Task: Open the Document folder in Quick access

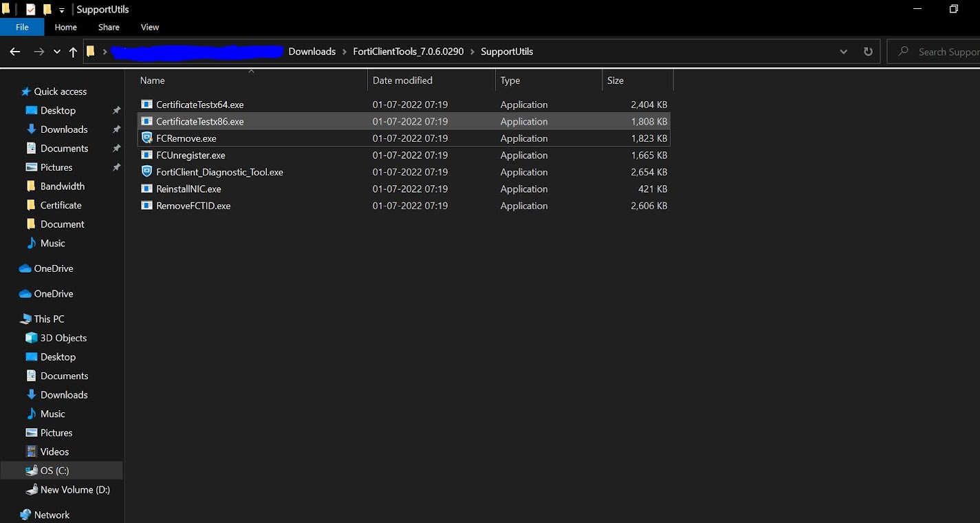Action: pos(63,224)
